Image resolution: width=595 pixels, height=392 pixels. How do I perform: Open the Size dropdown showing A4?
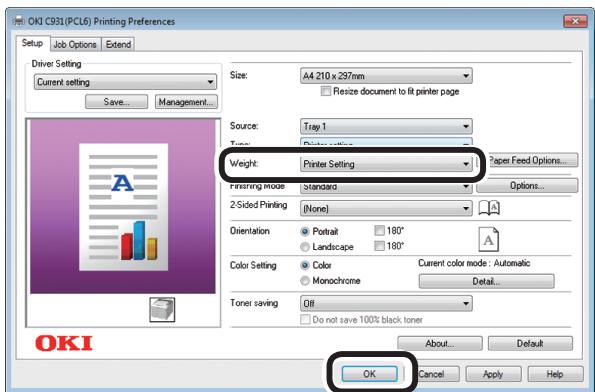(x=386, y=76)
